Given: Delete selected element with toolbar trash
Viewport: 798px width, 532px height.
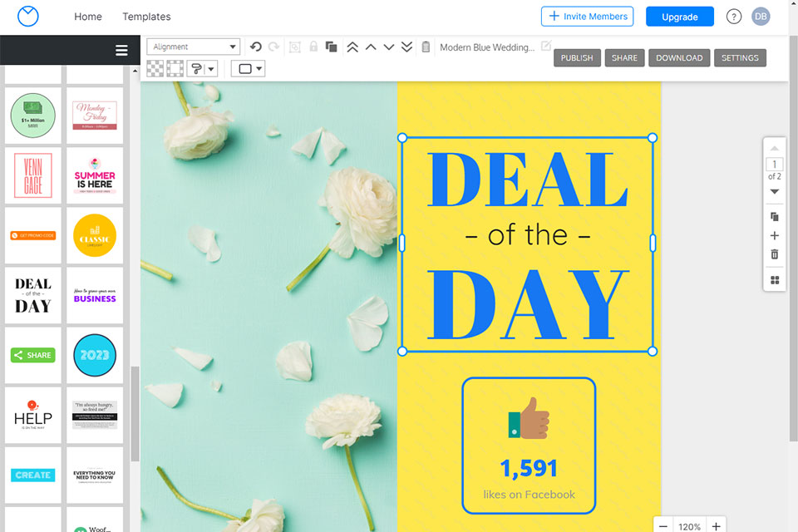Looking at the screenshot, I should [426, 47].
